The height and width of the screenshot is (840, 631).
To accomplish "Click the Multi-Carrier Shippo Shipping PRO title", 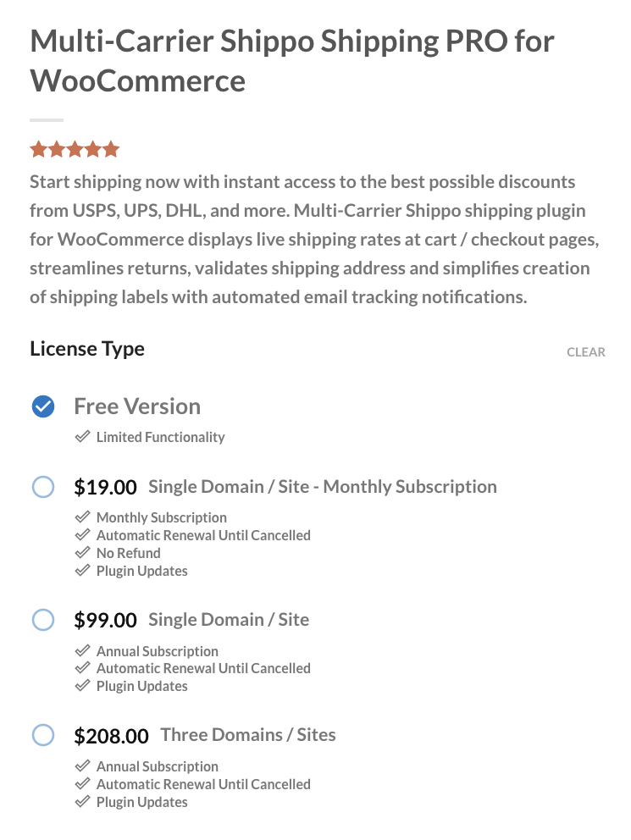I will [292, 60].
